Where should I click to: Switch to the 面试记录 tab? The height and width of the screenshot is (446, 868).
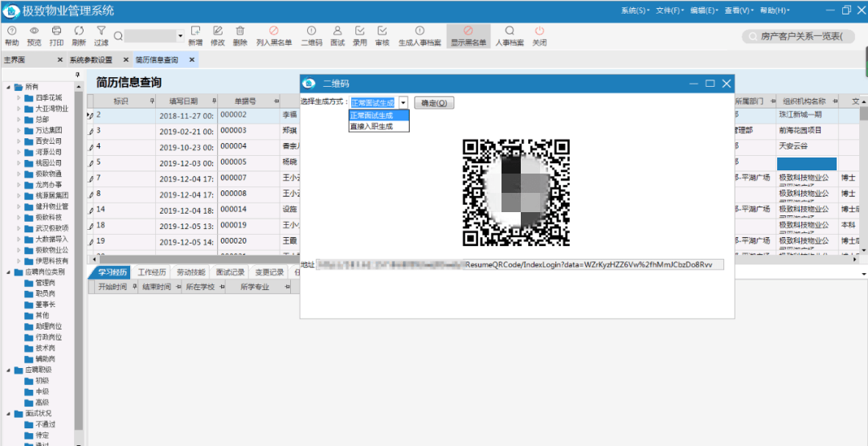click(x=231, y=272)
